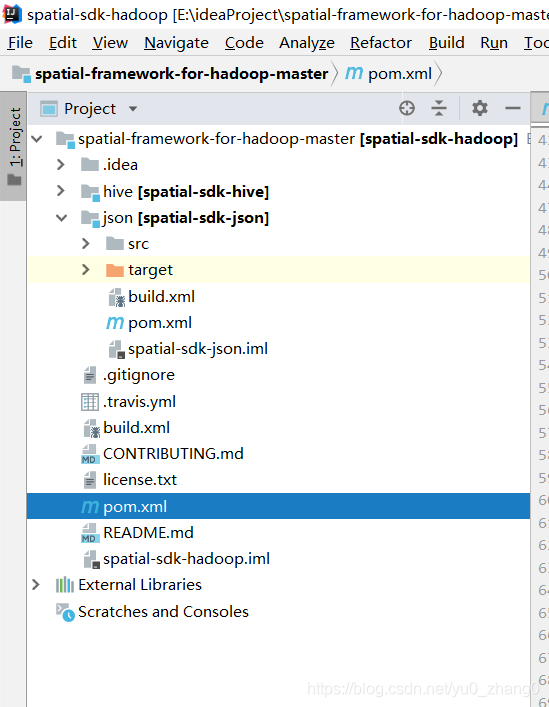The height and width of the screenshot is (707, 549).
Task: Expand the target folder
Action: [86, 270]
